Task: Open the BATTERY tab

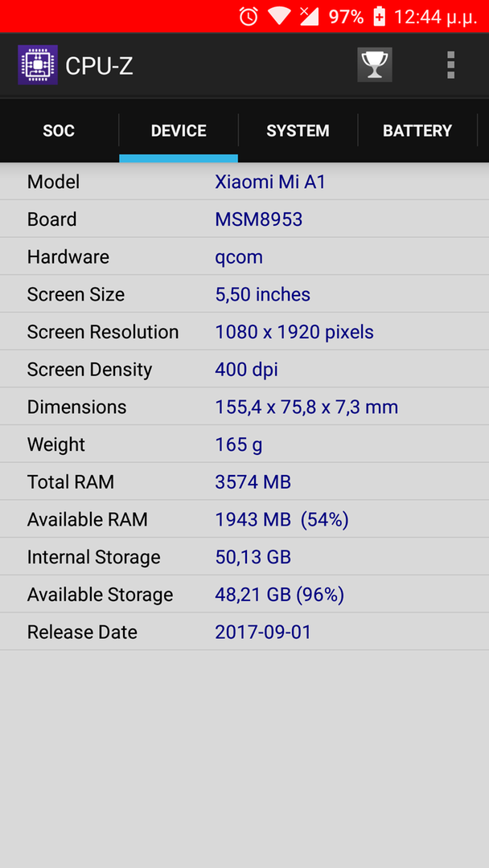Action: click(417, 131)
